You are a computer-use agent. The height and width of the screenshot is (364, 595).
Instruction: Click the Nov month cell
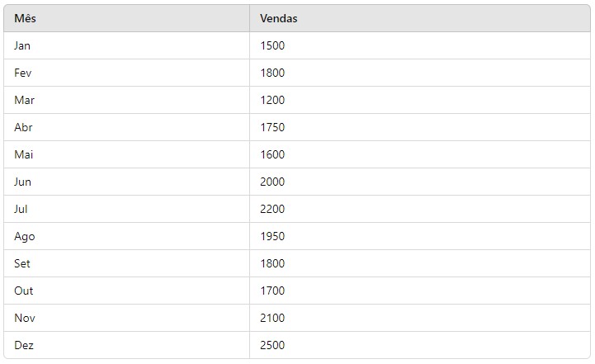[24, 318]
